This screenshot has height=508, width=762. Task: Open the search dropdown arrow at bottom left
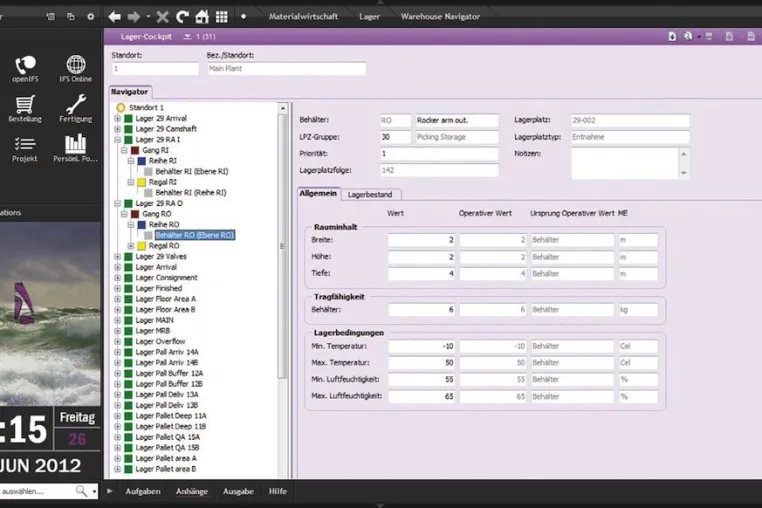click(94, 491)
